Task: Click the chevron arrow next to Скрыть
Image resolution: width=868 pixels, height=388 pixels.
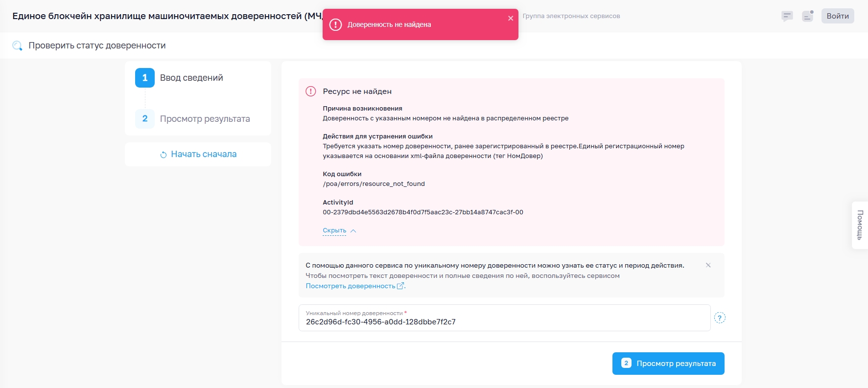Action: [x=353, y=231]
